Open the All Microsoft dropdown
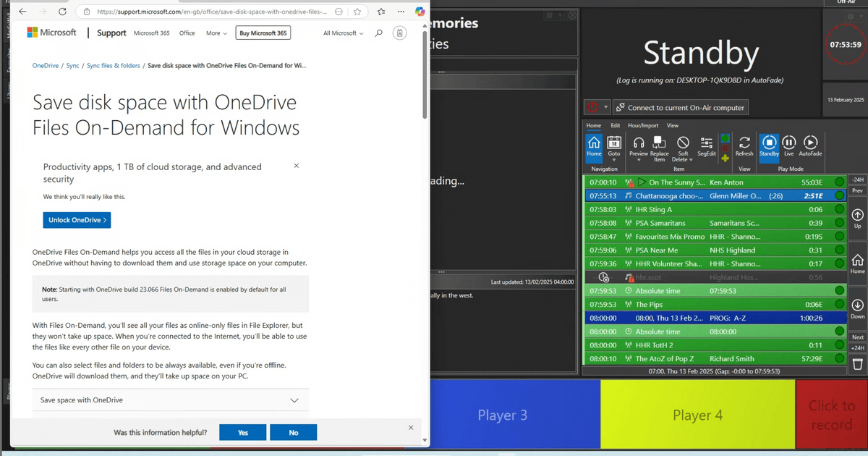The image size is (868, 456). pyautogui.click(x=343, y=33)
